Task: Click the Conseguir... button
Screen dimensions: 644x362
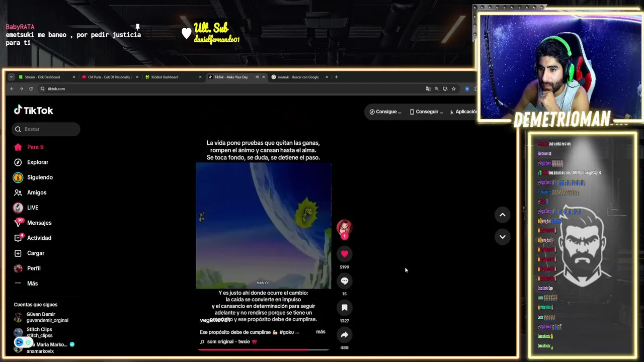Action: click(x=426, y=112)
